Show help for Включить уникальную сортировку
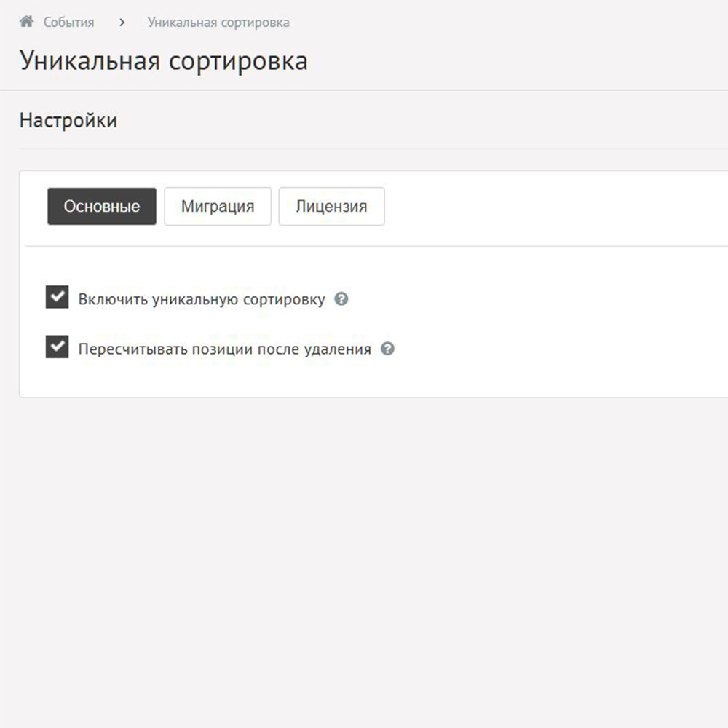Image resolution: width=728 pixels, height=728 pixels. [x=341, y=299]
